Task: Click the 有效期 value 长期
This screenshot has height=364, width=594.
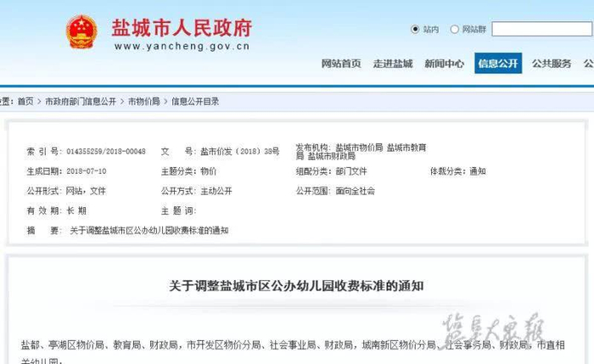Action: click(x=76, y=210)
